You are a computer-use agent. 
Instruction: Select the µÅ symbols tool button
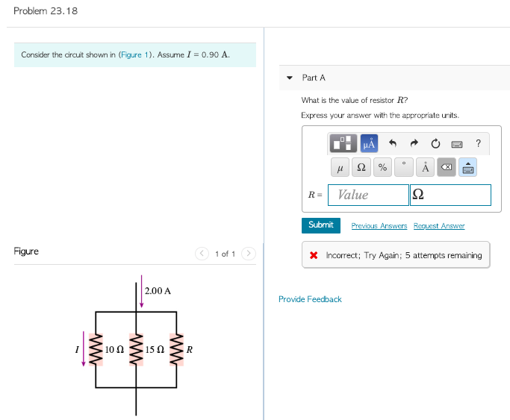(369, 143)
